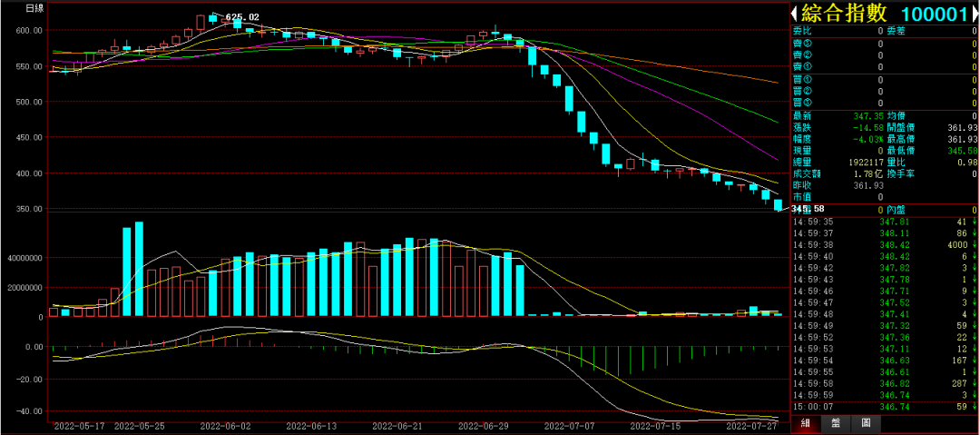Click 最低價 value 345.58

[x=961, y=150]
